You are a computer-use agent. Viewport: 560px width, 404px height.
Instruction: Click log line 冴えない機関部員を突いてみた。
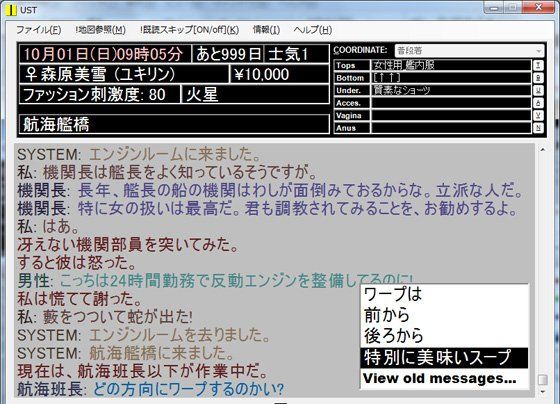click(128, 244)
